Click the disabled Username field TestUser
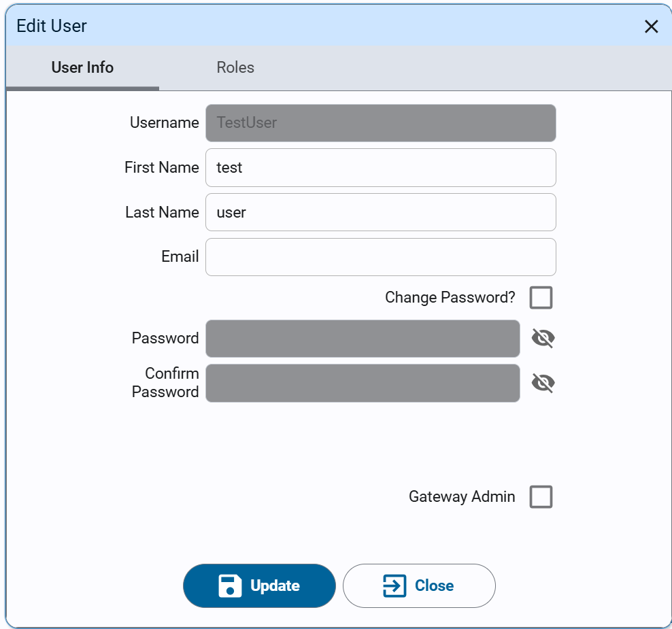 click(x=381, y=123)
